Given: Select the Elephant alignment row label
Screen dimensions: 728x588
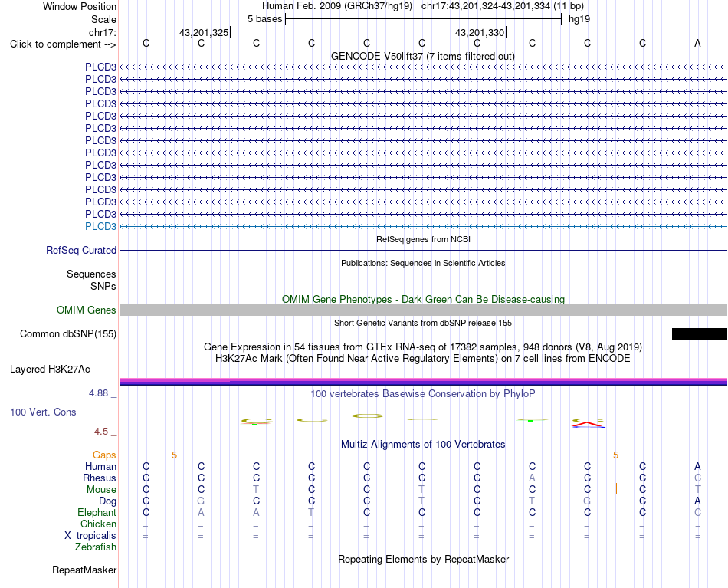Looking at the screenshot, I should tap(97, 512).
